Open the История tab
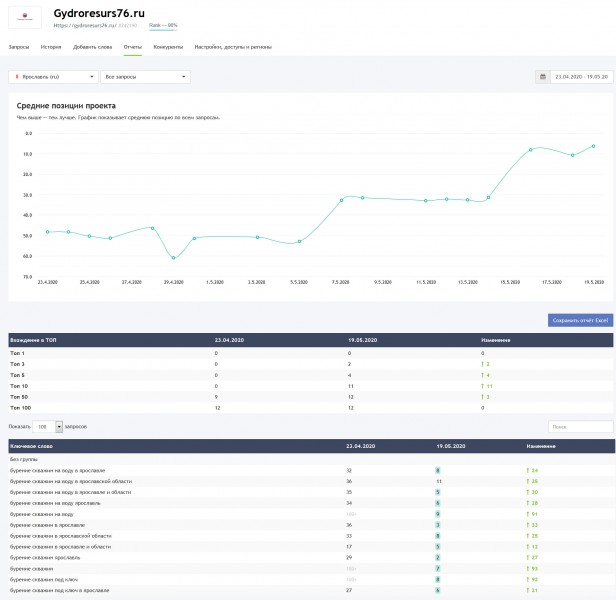Image resolution: width=616 pixels, height=600 pixels. 51,47
